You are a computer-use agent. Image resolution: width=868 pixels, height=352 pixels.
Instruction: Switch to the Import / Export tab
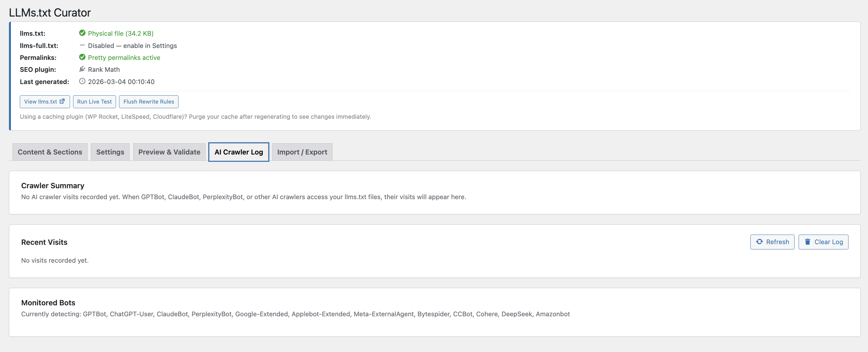(301, 152)
